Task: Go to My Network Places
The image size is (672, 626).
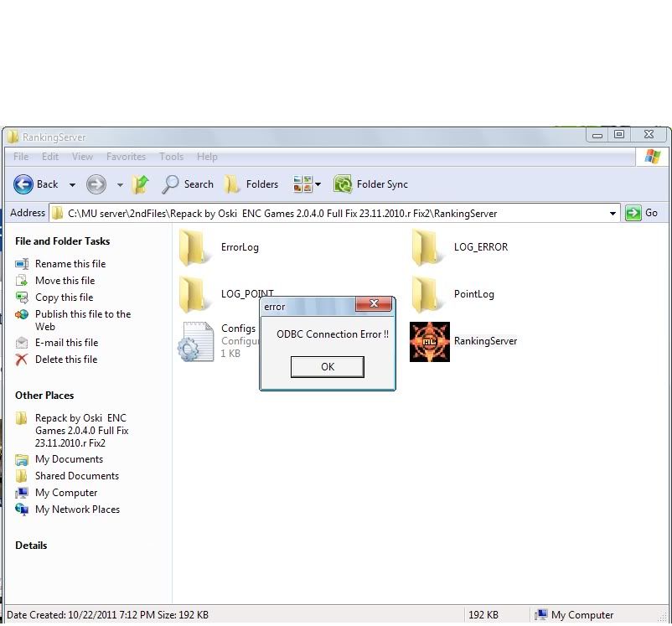Action: [x=77, y=510]
